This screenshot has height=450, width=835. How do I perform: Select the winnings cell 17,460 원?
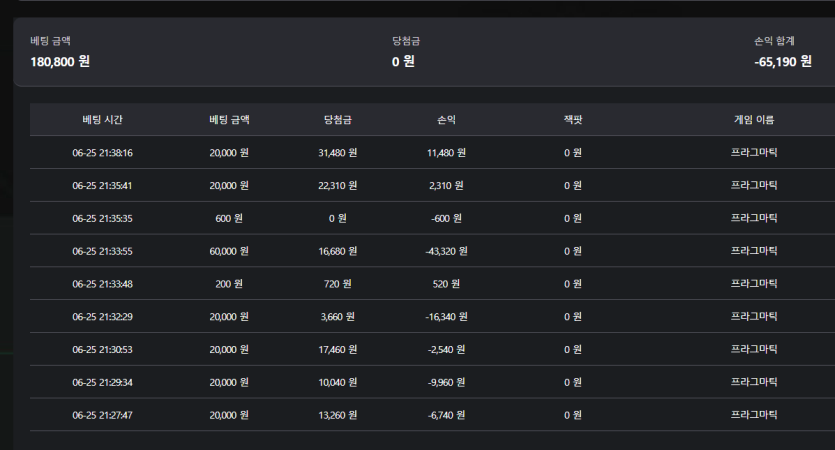coord(338,350)
